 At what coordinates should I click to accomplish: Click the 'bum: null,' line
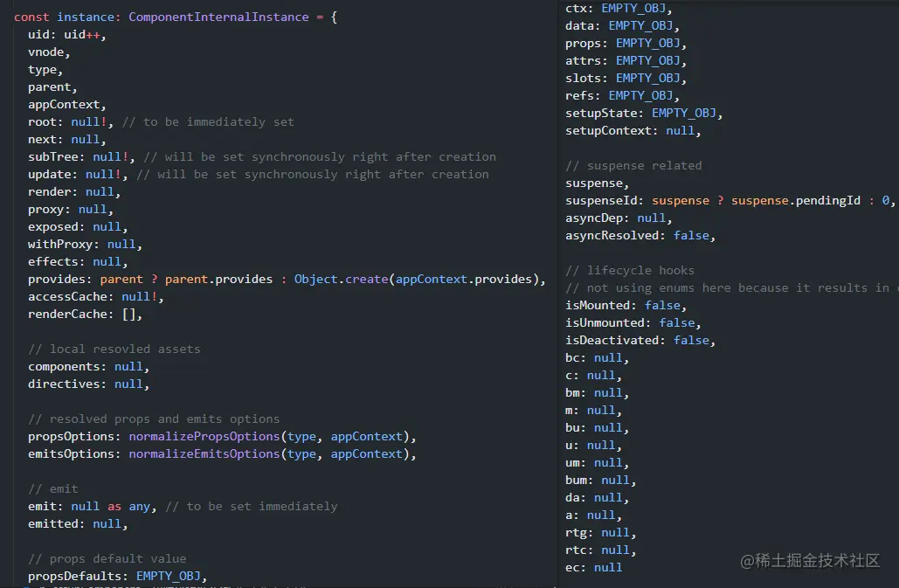(601, 481)
